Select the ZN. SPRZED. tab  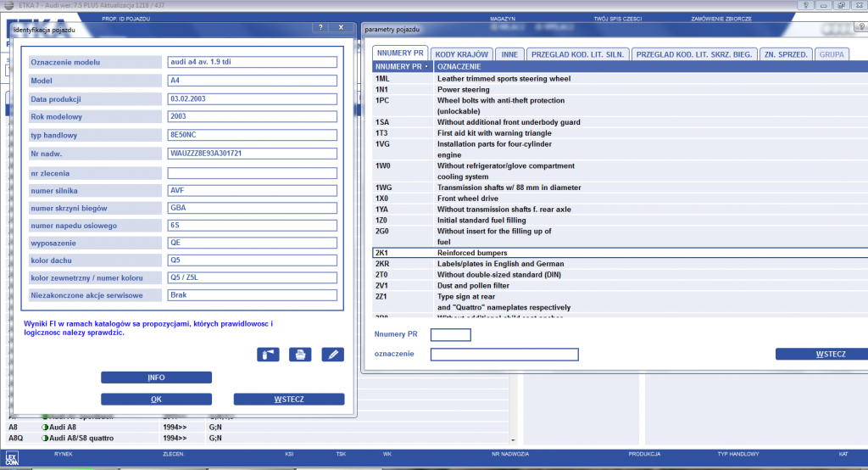[786, 54]
